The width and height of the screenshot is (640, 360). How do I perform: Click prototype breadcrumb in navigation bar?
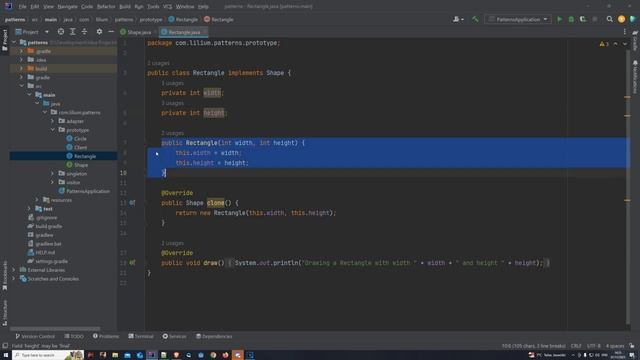pyautogui.click(x=151, y=19)
